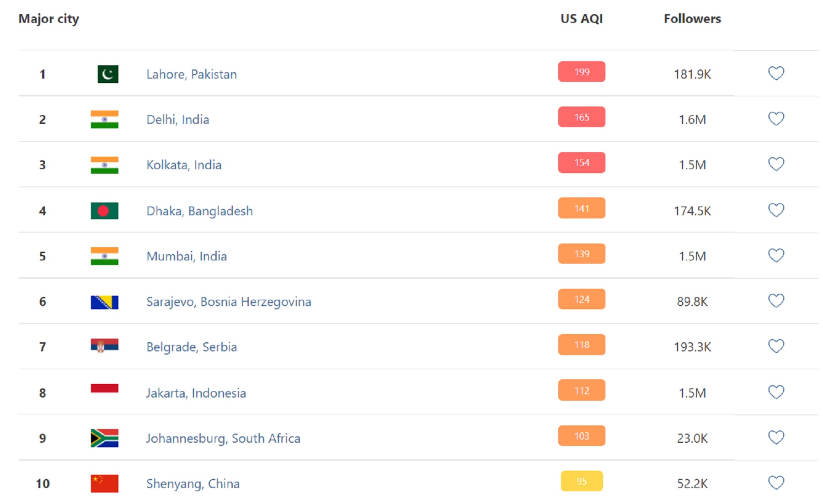
Task: Click the US AQI column header
Action: click(x=582, y=19)
